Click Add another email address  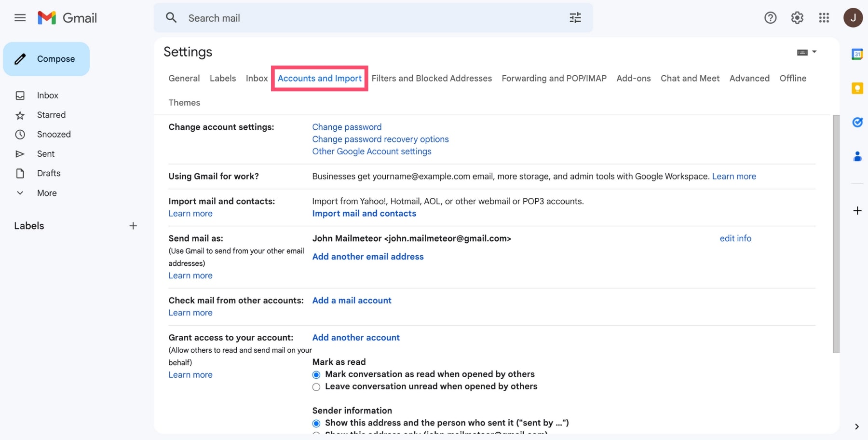(x=368, y=256)
